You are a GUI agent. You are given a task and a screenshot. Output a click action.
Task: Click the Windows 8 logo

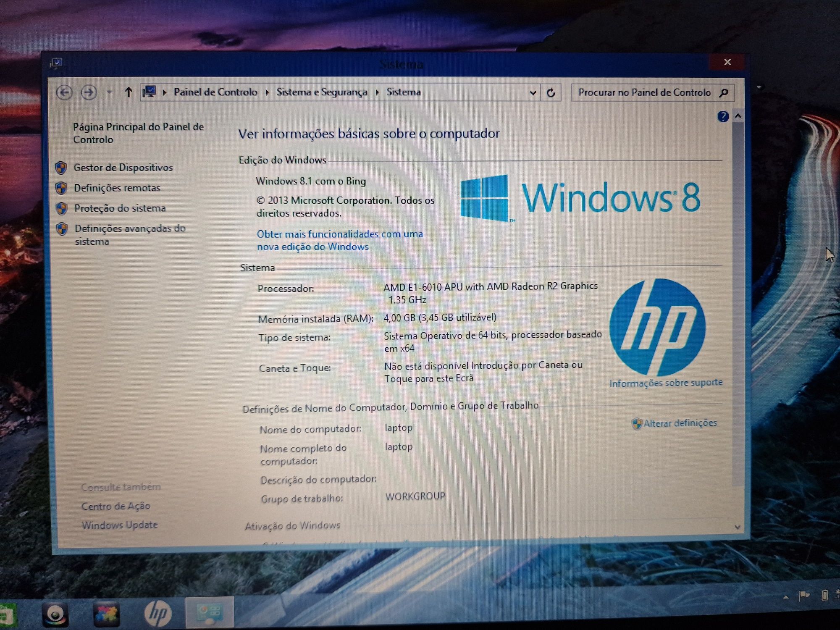[580, 197]
